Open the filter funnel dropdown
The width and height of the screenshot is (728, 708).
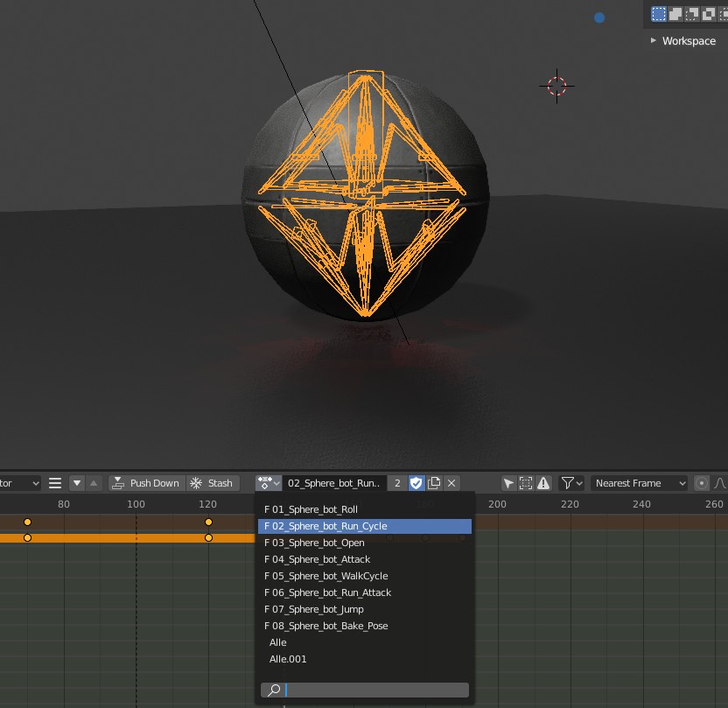pyautogui.click(x=571, y=483)
